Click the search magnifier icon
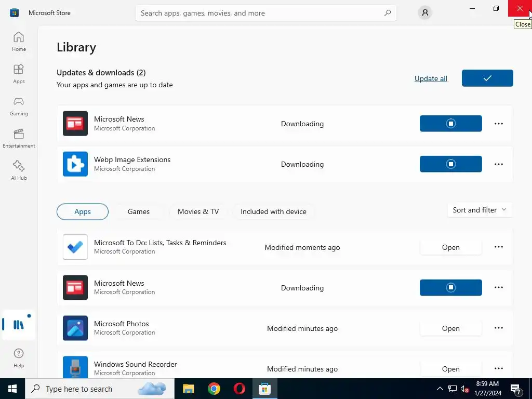The image size is (532, 399). coord(388,13)
